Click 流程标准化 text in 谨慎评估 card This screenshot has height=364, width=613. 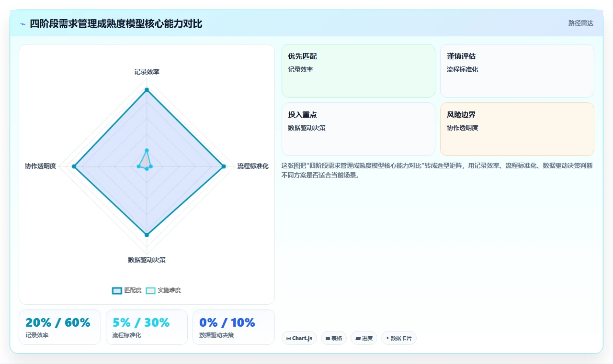point(462,69)
